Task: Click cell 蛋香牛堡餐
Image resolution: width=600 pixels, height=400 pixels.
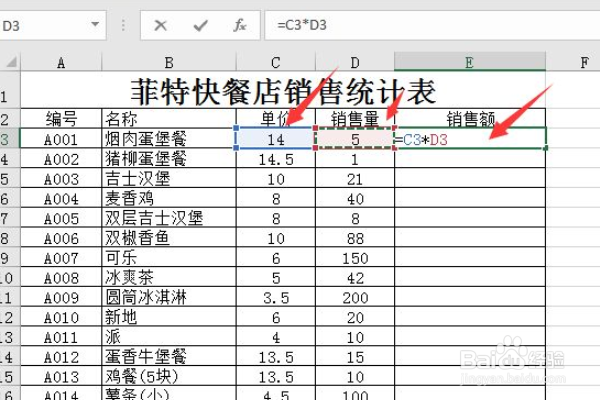Action: 169,357
